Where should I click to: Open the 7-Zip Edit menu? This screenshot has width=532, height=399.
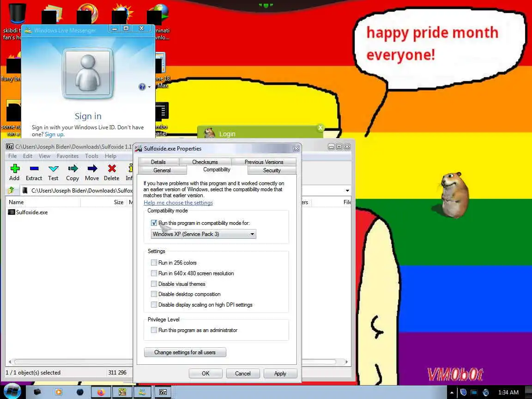28,156
